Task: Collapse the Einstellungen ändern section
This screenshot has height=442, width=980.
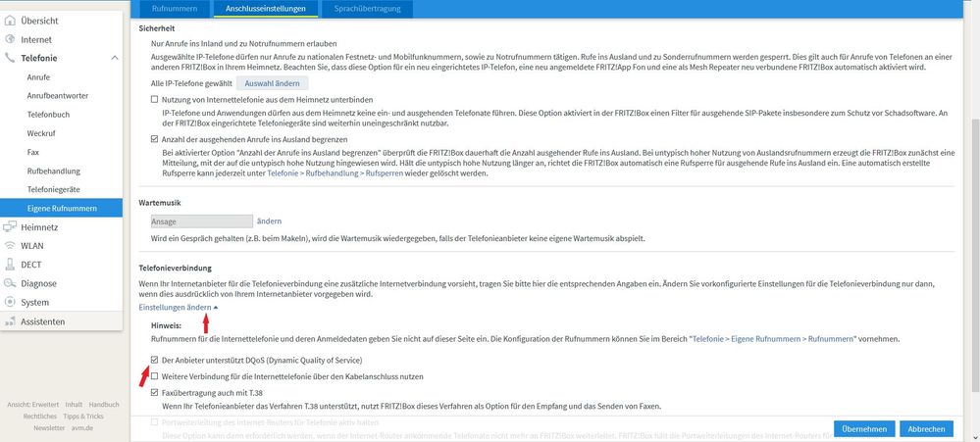Action: pyautogui.click(x=179, y=308)
